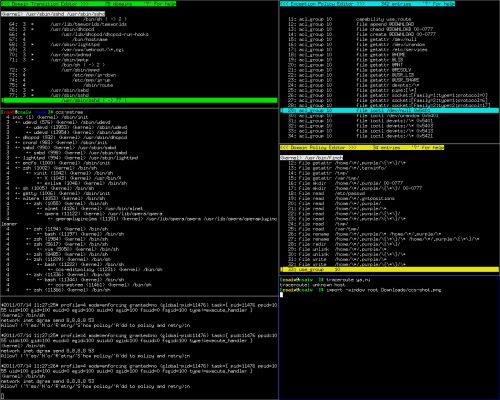Select row 64 /usr/lib/teeworlds/teeworlds
Viewport: 500px width, 400px height.
pos(68,24)
